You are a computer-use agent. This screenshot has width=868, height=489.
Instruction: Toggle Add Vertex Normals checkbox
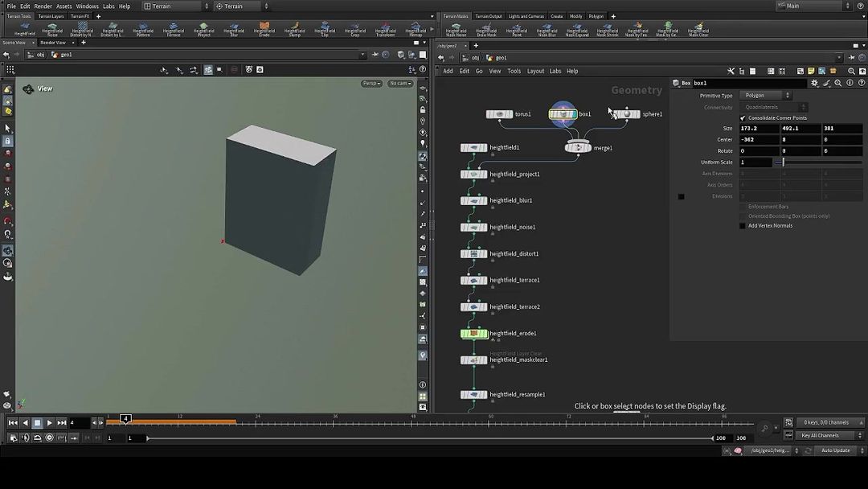click(743, 226)
